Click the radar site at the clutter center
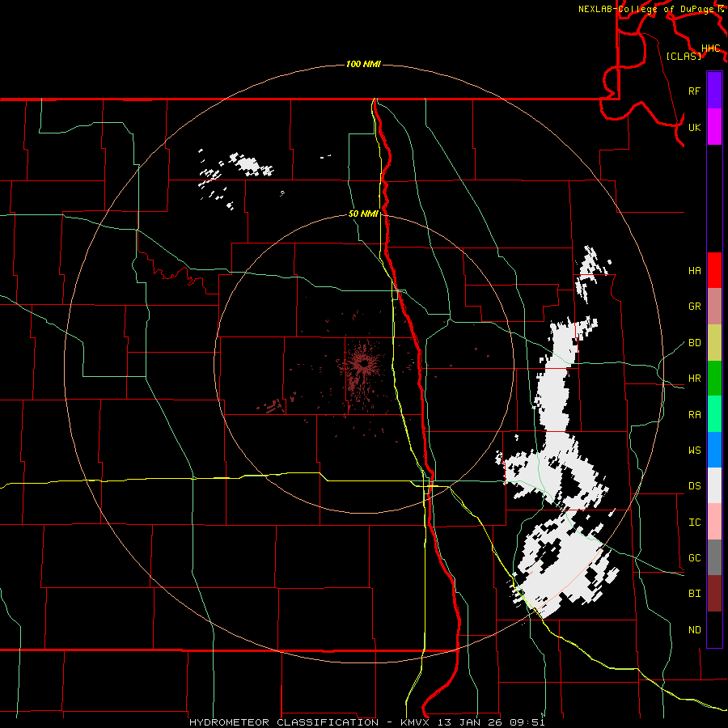This screenshot has width=728, height=728. click(x=363, y=365)
